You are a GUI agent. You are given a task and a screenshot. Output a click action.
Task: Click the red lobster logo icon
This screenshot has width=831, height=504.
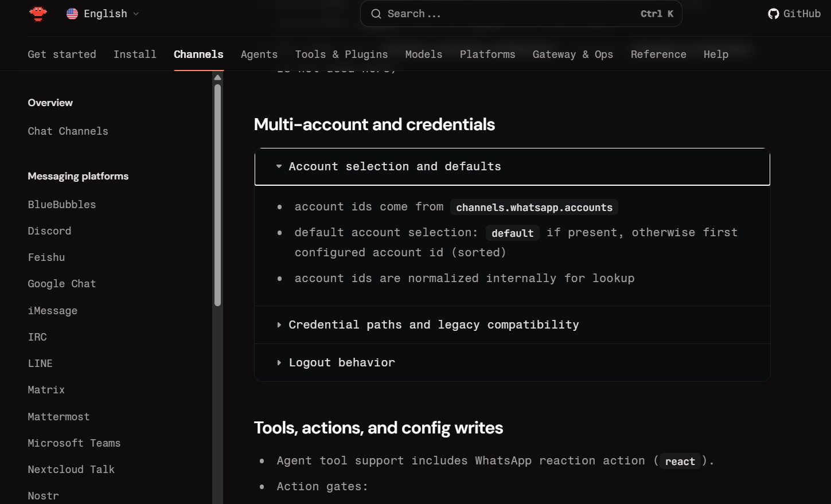pyautogui.click(x=38, y=13)
